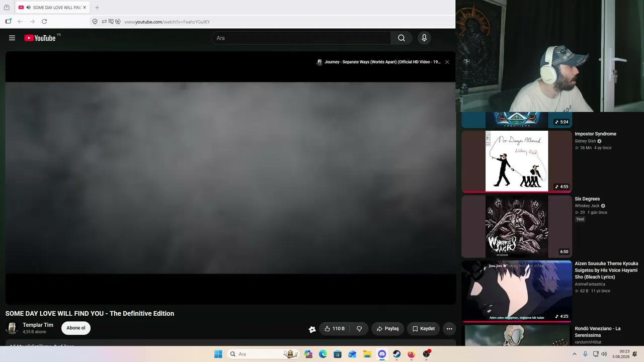Open the Impostor Syndrome thumbnail
The height and width of the screenshot is (362, 644).
(x=517, y=161)
